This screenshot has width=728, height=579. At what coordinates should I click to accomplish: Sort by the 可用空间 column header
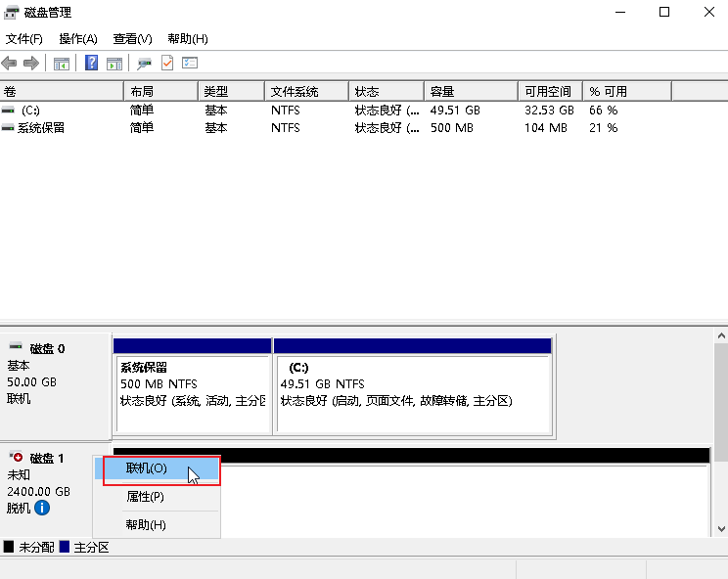[551, 91]
